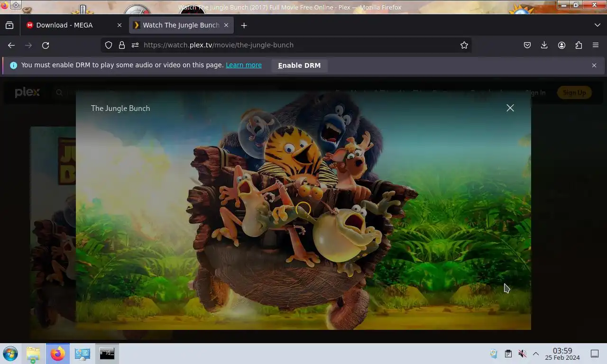Open the Firefox account menu

click(561, 45)
